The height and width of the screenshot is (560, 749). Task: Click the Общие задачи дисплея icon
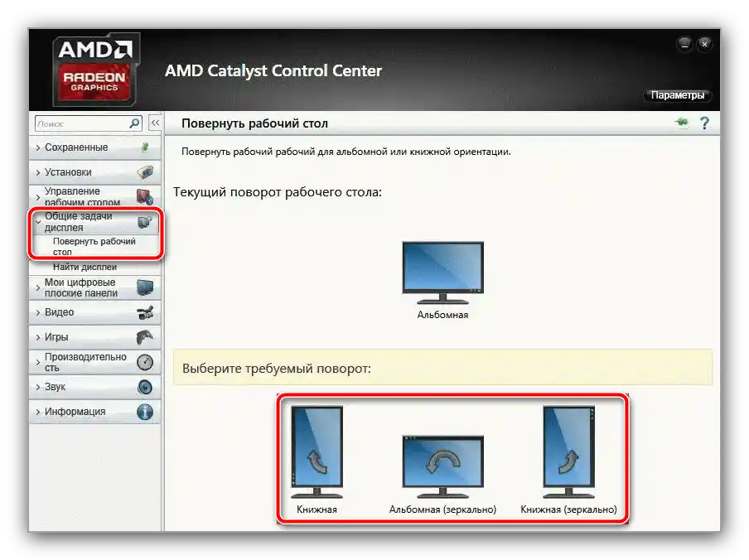click(145, 221)
